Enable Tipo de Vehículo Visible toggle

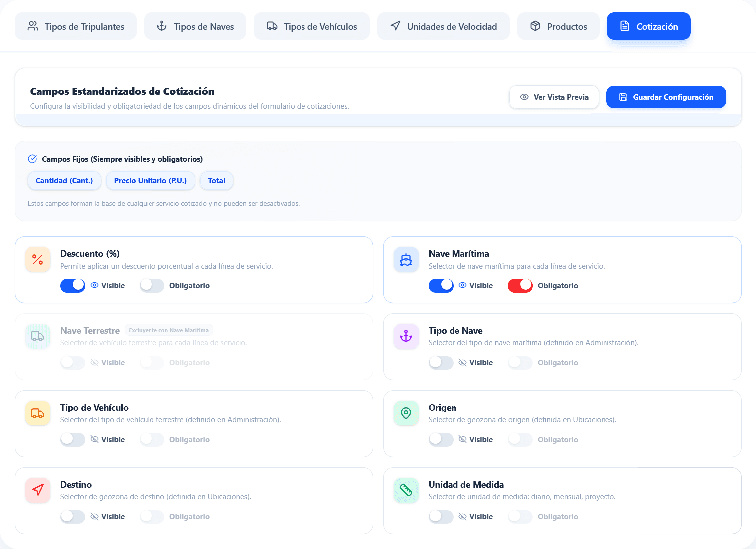[x=73, y=439]
